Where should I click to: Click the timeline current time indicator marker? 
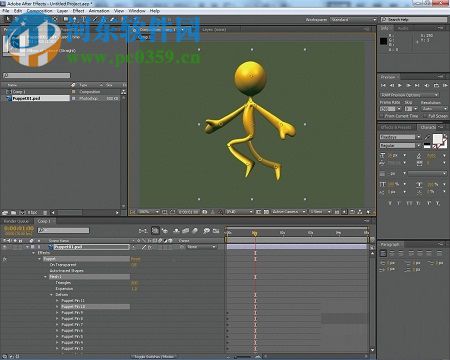(x=255, y=233)
